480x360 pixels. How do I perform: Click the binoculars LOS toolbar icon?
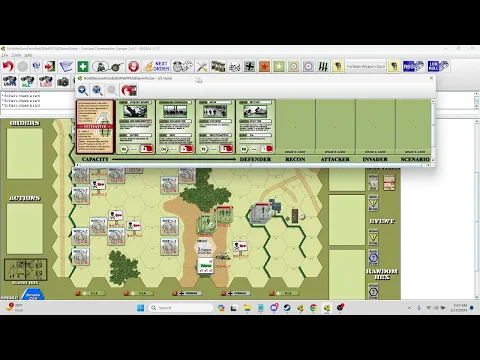click(45, 81)
